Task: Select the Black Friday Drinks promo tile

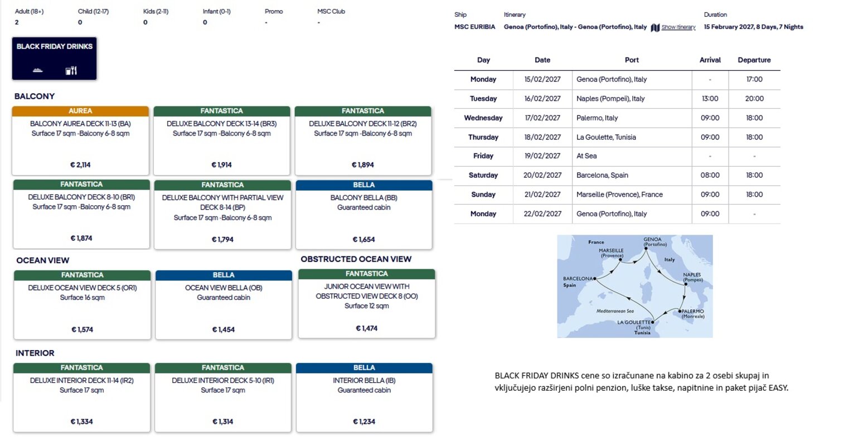Action: click(x=54, y=59)
